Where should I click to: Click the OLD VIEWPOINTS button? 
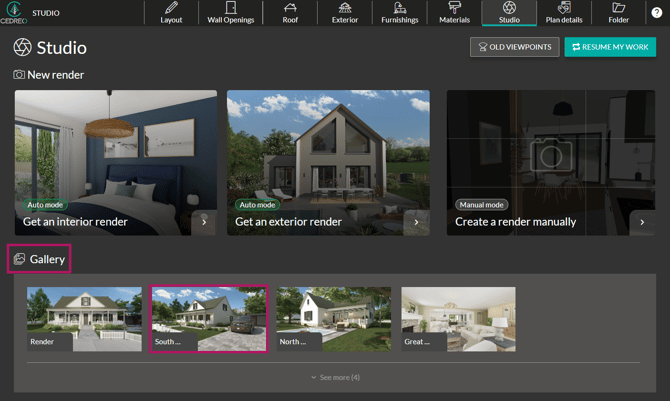tap(515, 47)
